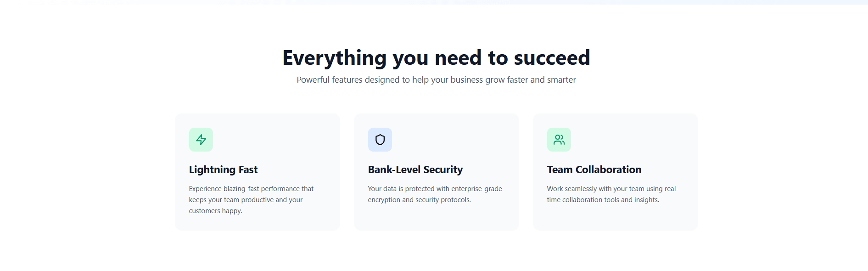This screenshot has width=868, height=271.
Task: Click "collaboration tools and insights." text
Action: [610, 200]
